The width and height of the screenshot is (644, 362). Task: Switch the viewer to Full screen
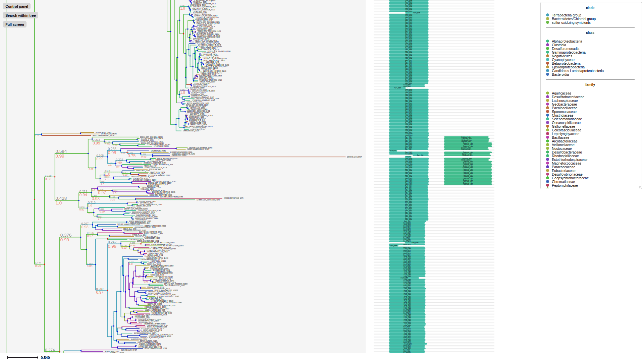[15, 24]
